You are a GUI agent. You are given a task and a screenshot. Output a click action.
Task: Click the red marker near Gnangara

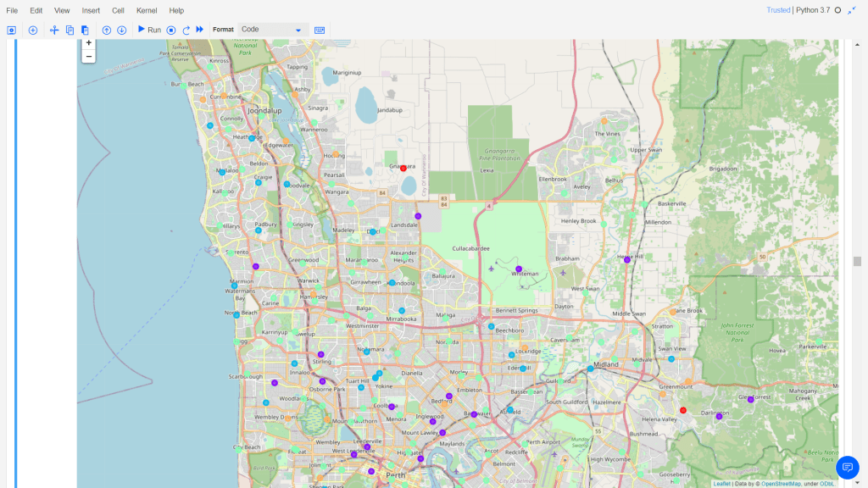tap(403, 168)
